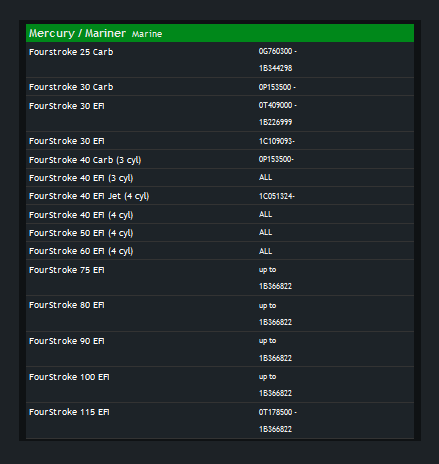The height and width of the screenshot is (464, 439).
Task: Select FourStroke 40 Carb (3 cyl) row
Action: (x=220, y=159)
